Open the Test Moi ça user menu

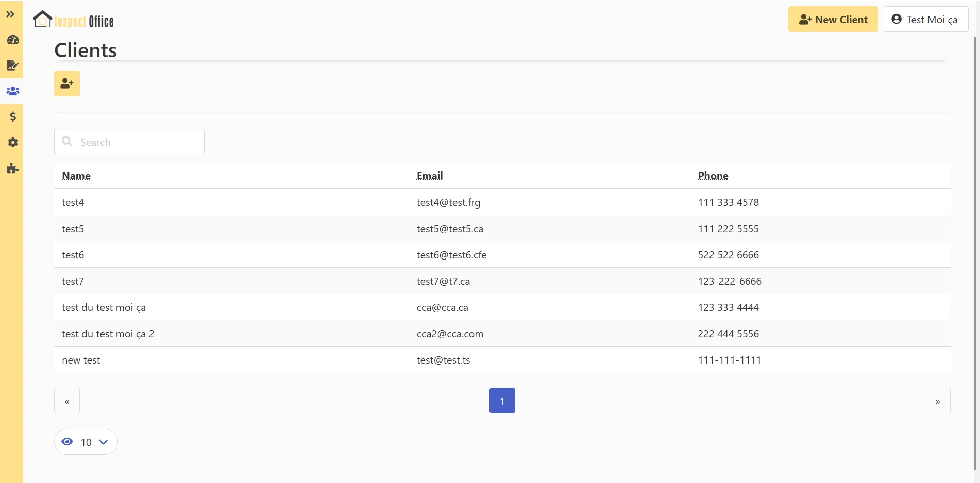(925, 20)
